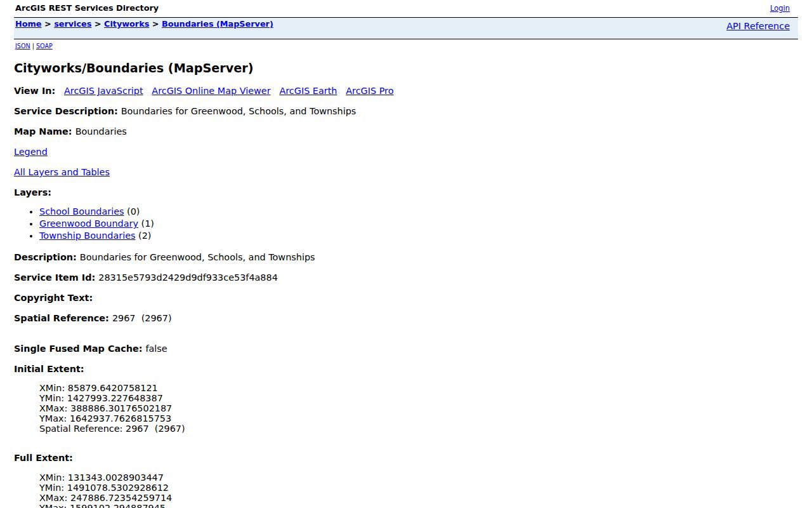812x508 pixels.
Task: Click Boundaries (MapServer) breadcrumb link
Action: click(218, 24)
